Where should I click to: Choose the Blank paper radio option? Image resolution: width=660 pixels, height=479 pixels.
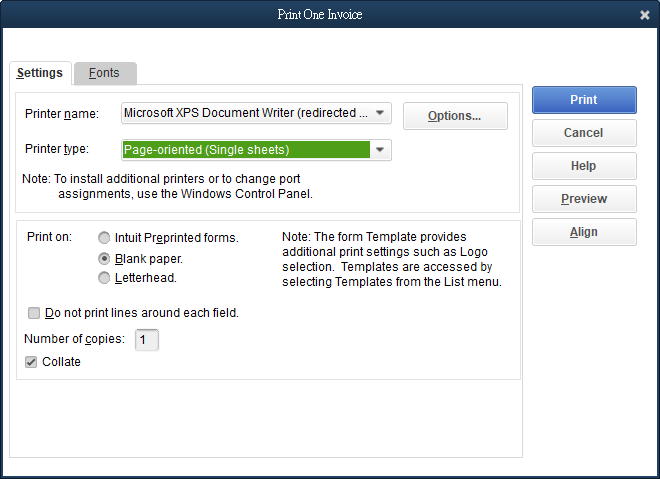[x=105, y=258]
